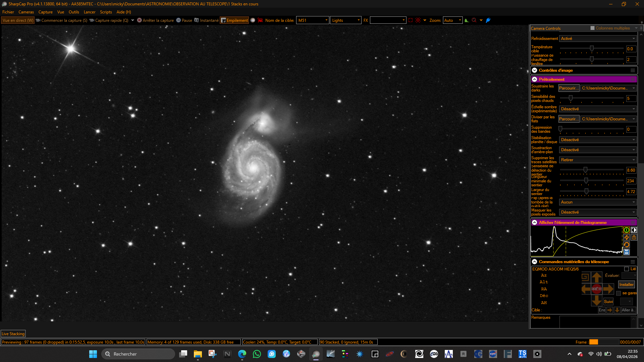Image resolution: width=644 pixels, height=362 pixels.
Task: Save histogram stretch settings via floppy icon
Action: [x=626, y=252]
